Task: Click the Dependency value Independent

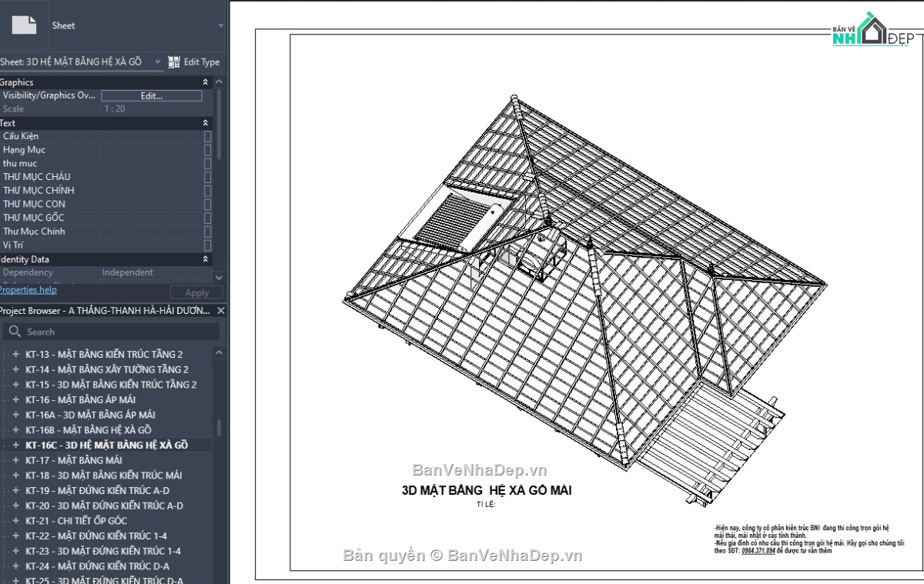Action: (x=128, y=272)
